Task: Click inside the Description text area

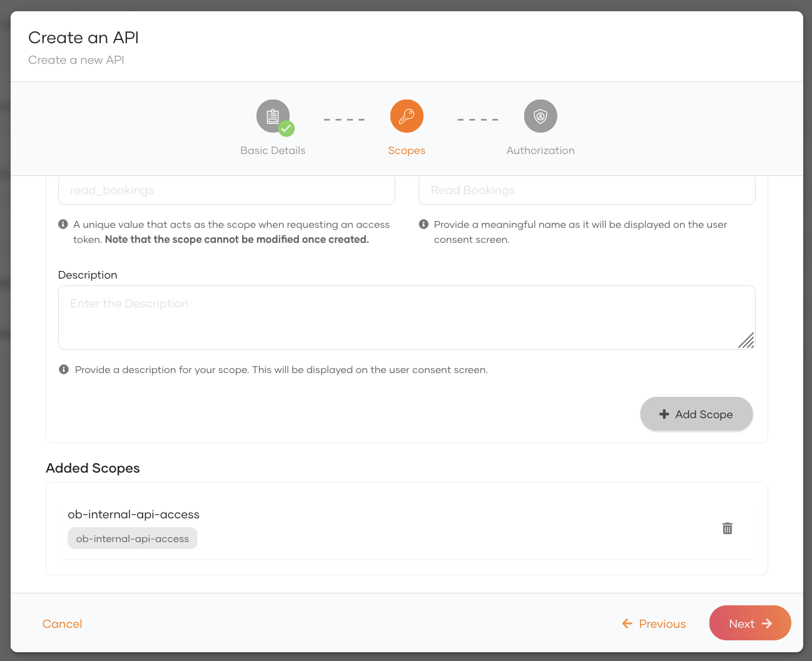Action: click(407, 316)
